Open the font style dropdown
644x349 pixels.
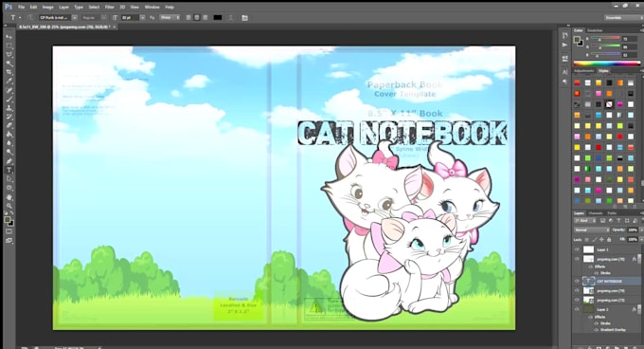tap(103, 18)
